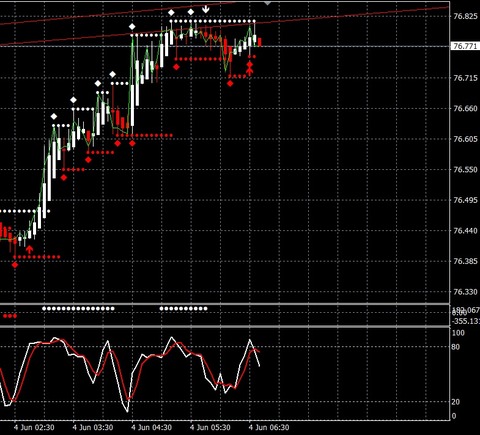480x435 pixels.
Task: Click the red diamond below 76.385 level
Action: (15, 265)
